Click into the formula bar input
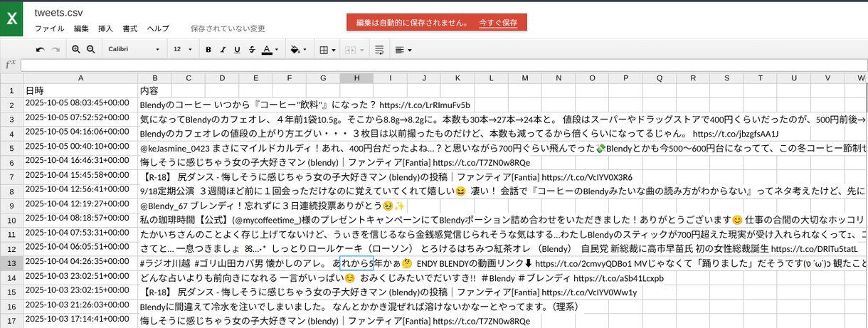Viewport: 868px width, 328px height. (x=443, y=65)
